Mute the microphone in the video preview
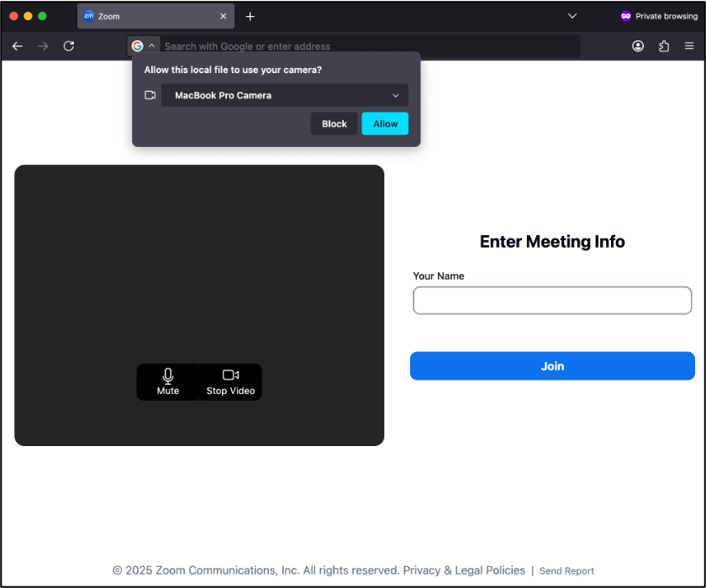Image resolution: width=706 pixels, height=588 pixels. coord(167,381)
